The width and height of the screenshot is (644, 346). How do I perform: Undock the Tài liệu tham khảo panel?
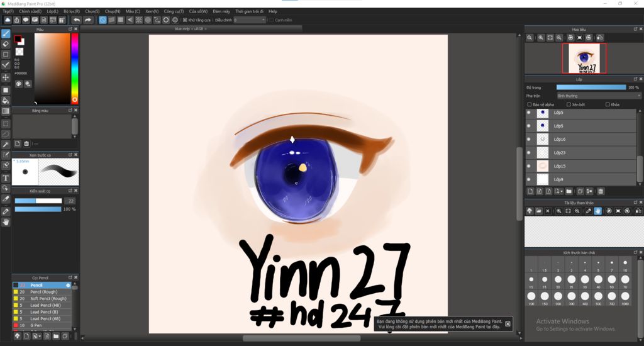click(x=635, y=203)
